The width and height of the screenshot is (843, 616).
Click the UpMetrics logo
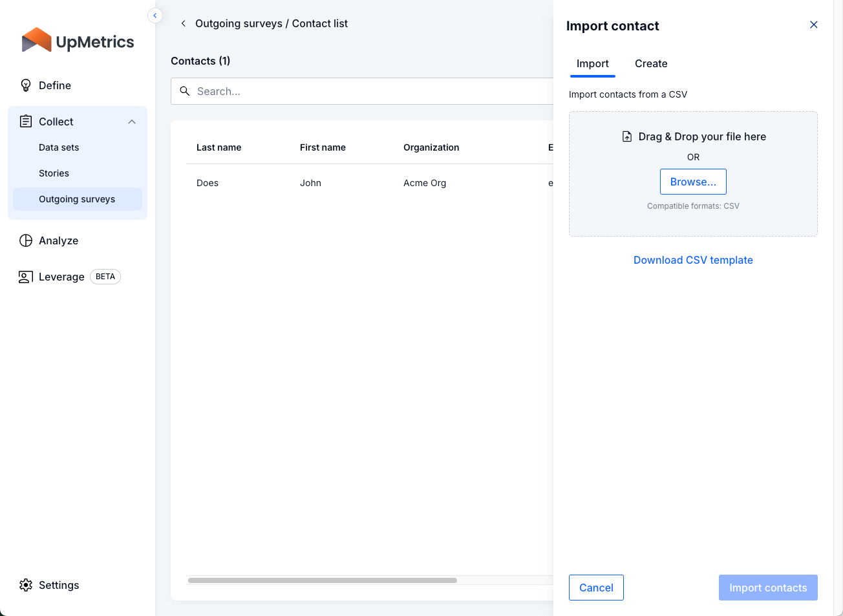[78, 41]
